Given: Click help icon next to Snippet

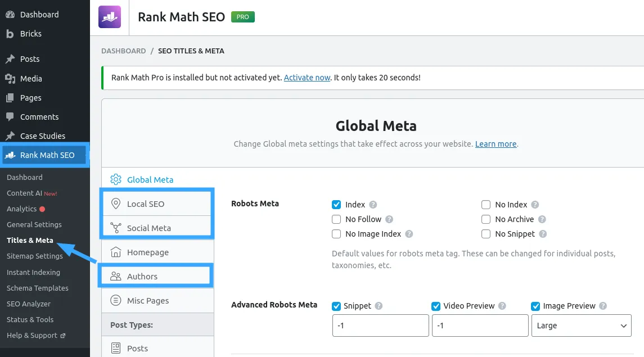Looking at the screenshot, I should pos(379,306).
